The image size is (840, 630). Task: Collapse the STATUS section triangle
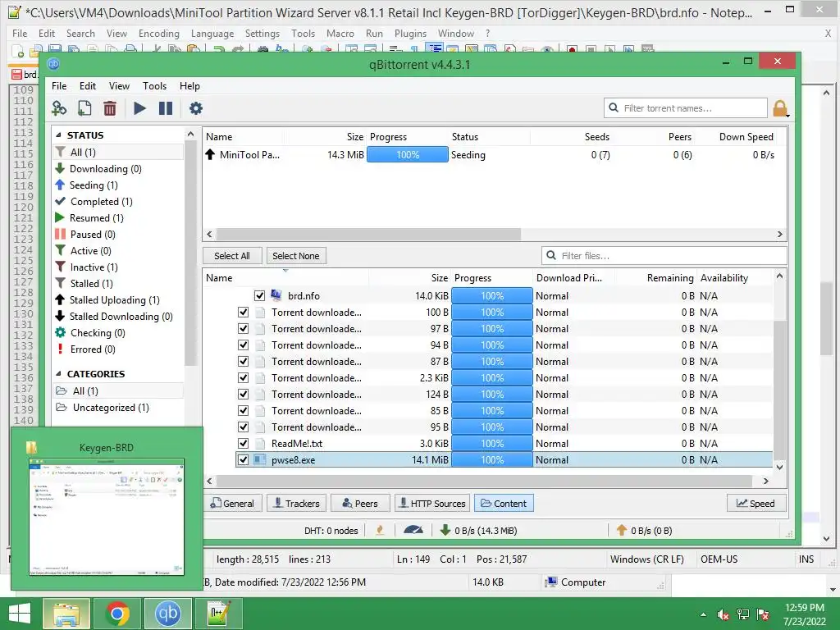pyautogui.click(x=58, y=135)
